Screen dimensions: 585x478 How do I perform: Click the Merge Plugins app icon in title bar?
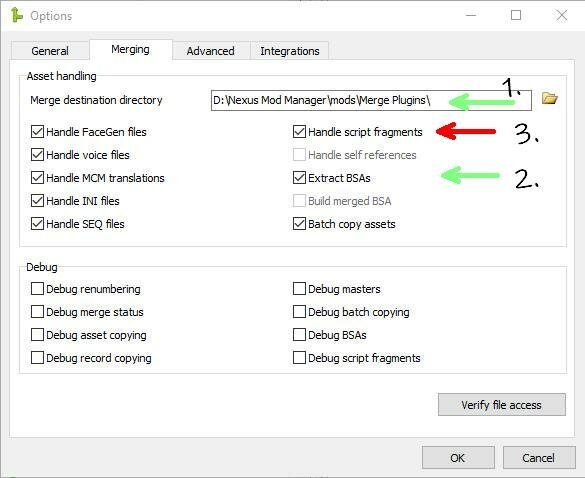pos(16,16)
